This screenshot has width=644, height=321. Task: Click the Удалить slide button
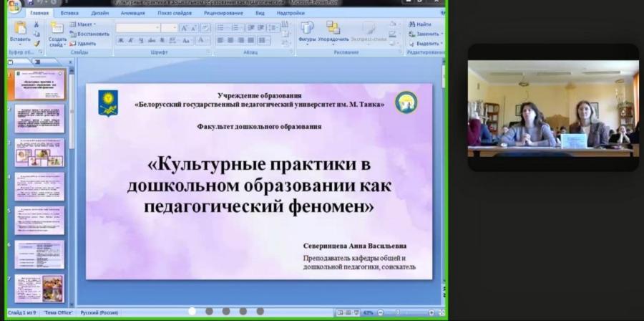(82, 44)
